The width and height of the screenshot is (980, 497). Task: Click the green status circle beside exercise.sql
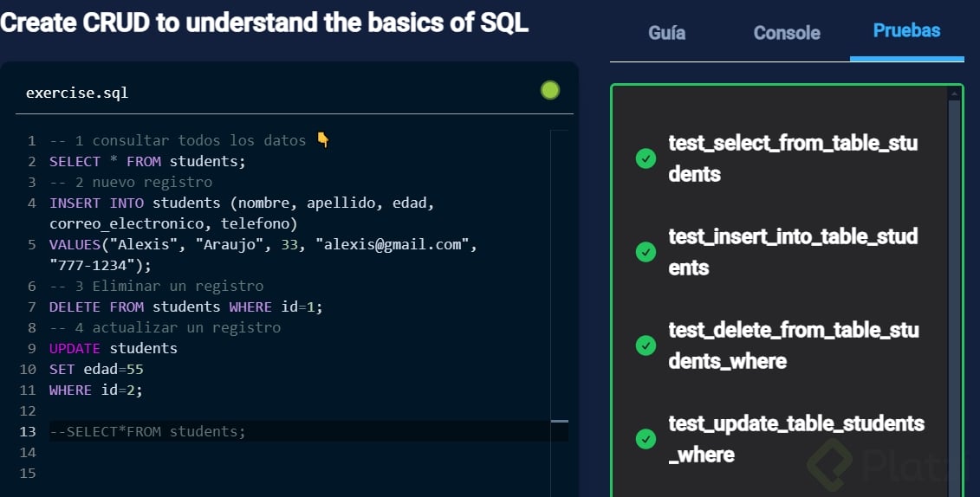550,90
